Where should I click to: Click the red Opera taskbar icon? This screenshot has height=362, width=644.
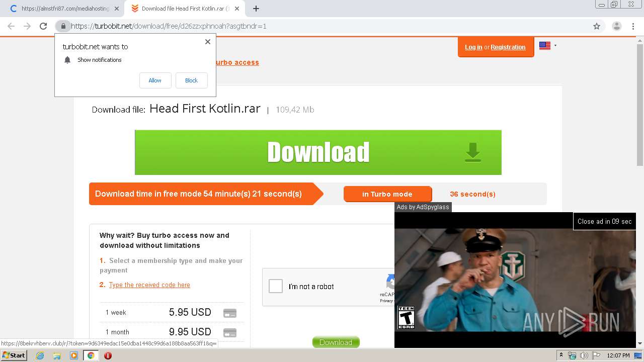[108, 355]
